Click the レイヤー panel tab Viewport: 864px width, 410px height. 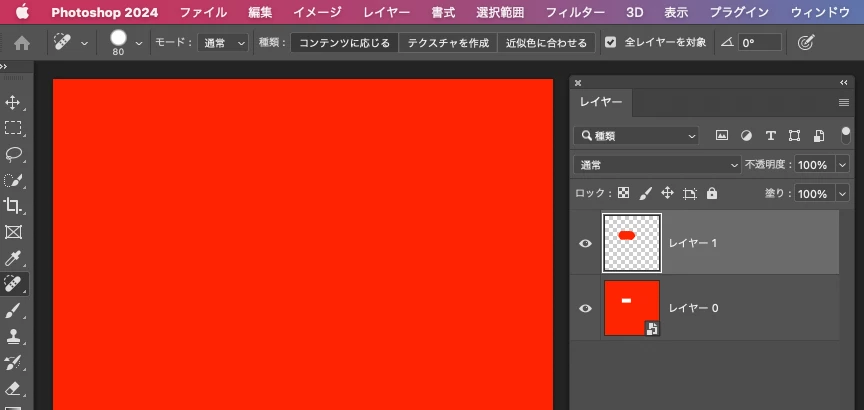(601, 102)
